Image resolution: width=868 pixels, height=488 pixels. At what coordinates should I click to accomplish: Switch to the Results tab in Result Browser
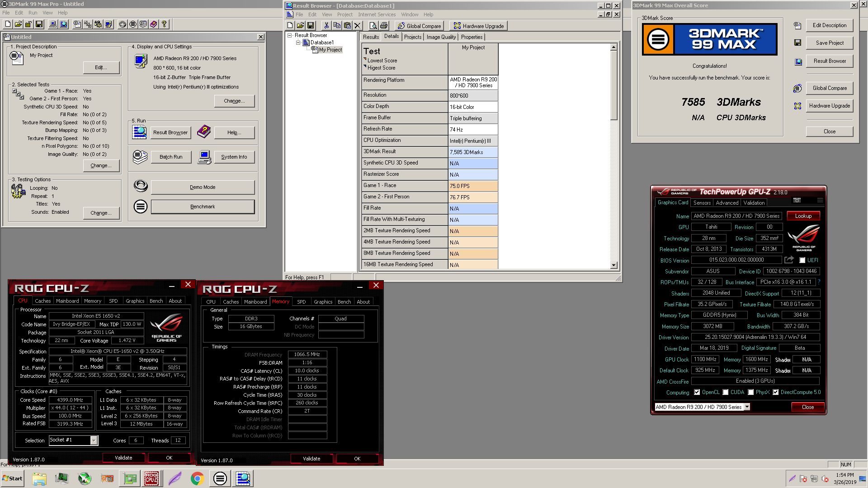coord(371,37)
